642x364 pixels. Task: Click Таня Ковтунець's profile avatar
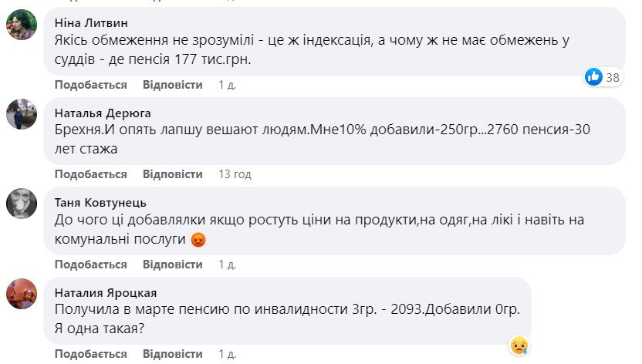22,204
